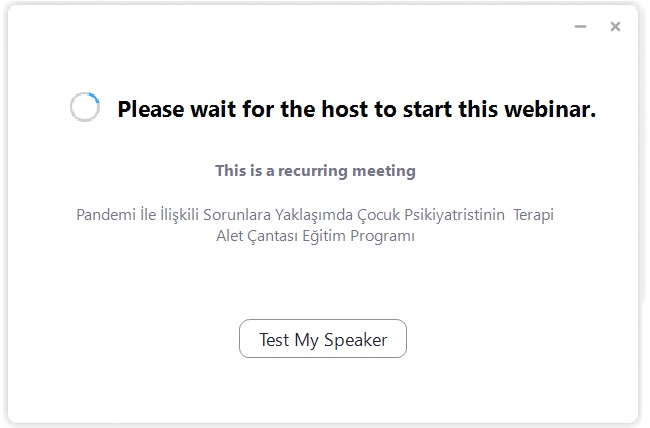Click the word 'Sorunlara' in the topic
Screen dimensions: 650x428
point(237,215)
